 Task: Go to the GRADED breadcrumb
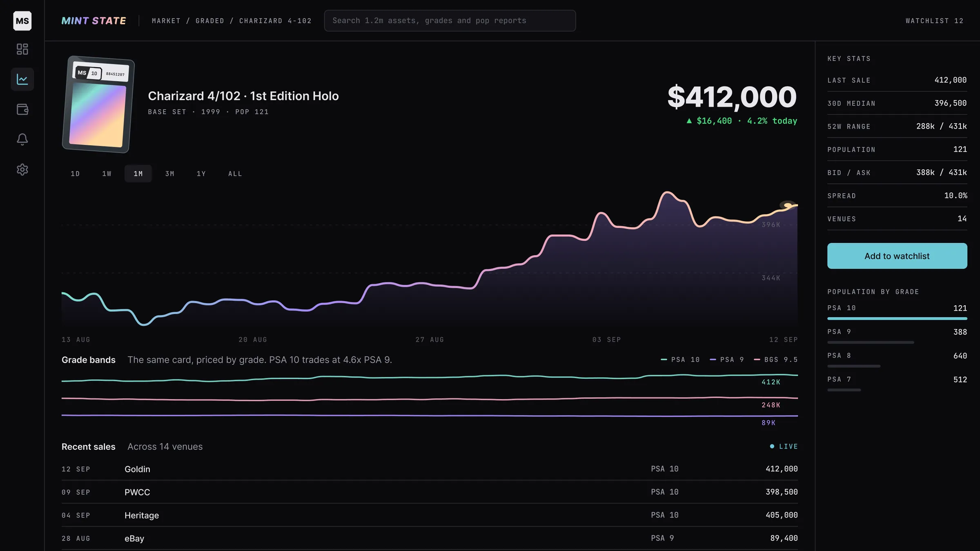pyautogui.click(x=209, y=21)
